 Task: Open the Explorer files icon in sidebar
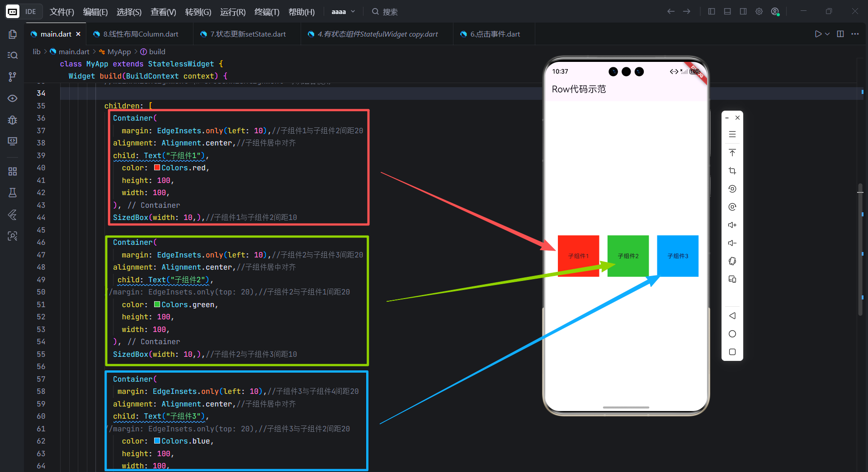(13, 34)
